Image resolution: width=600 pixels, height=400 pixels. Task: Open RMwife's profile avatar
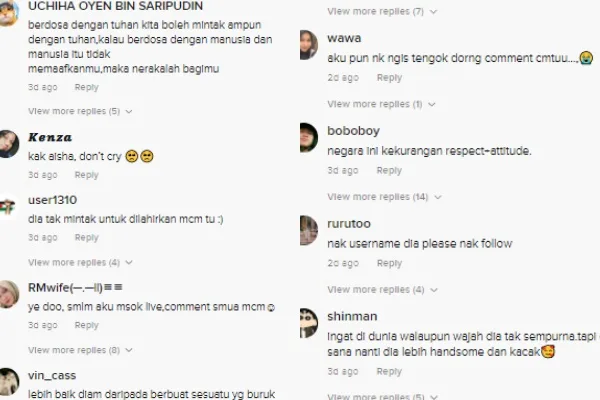point(8,294)
